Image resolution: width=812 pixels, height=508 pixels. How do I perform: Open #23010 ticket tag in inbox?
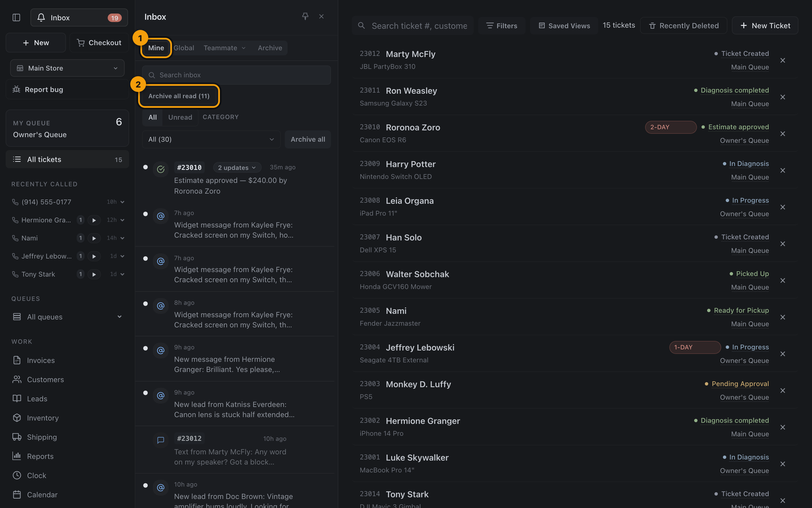[189, 167]
